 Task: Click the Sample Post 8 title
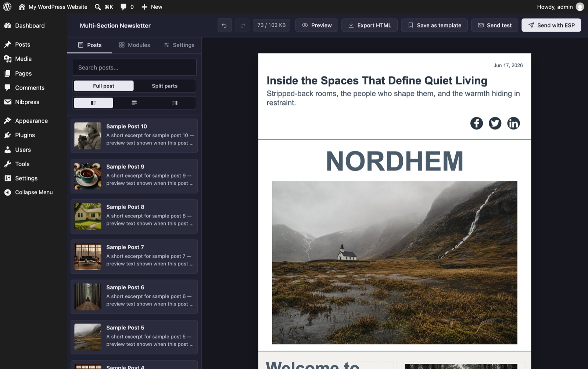click(x=125, y=207)
